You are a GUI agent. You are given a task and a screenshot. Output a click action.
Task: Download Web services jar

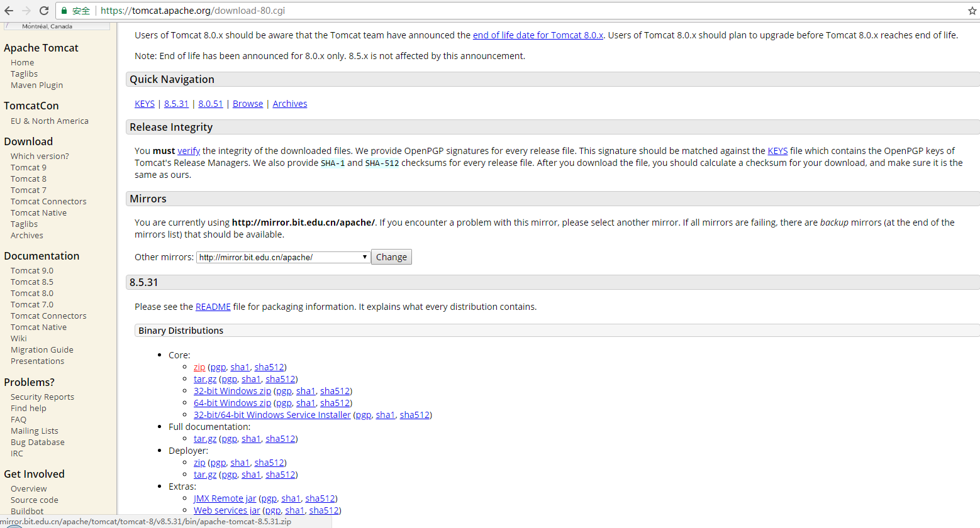226,510
